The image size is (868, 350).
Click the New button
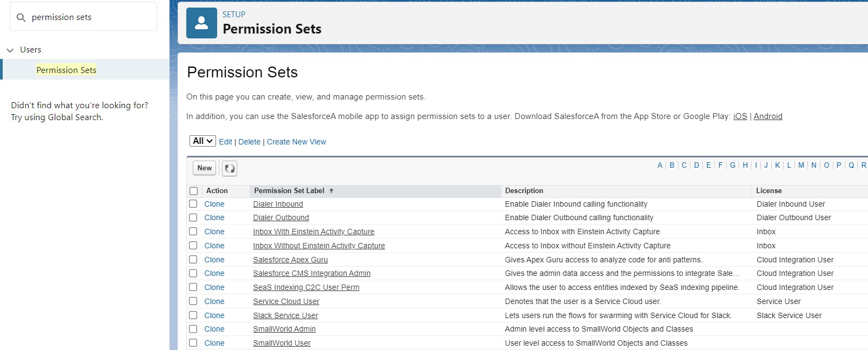pyautogui.click(x=205, y=168)
